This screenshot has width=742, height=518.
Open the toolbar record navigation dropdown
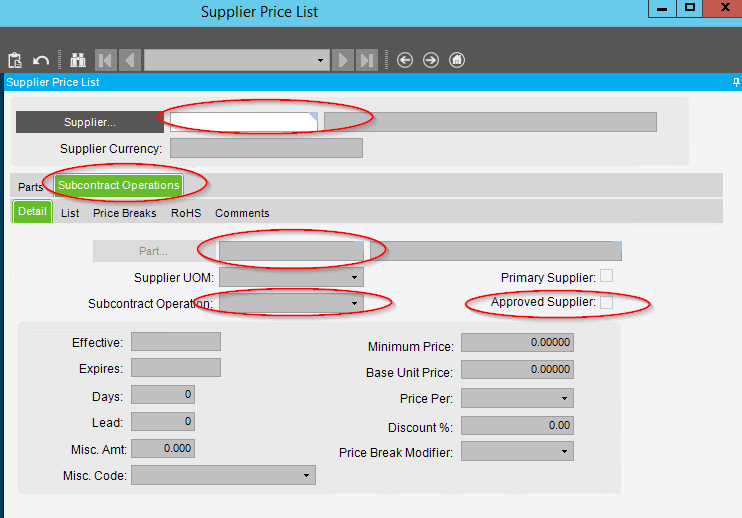[x=320, y=60]
